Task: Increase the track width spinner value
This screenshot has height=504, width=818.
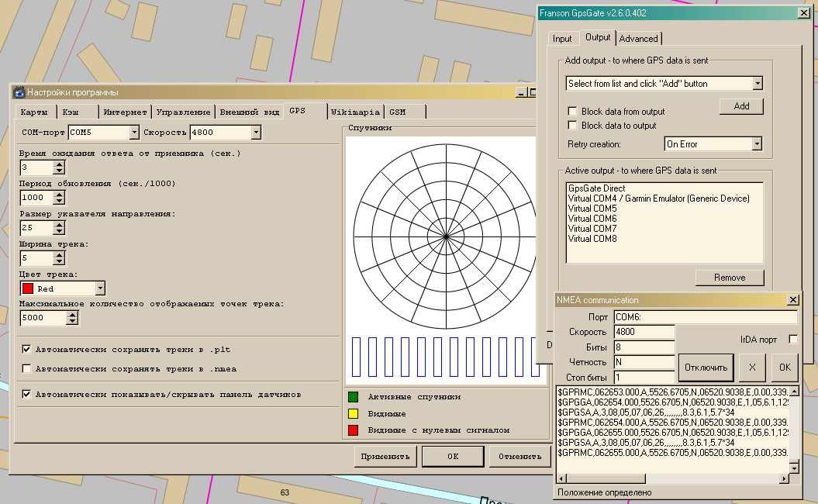Action: coord(59,255)
